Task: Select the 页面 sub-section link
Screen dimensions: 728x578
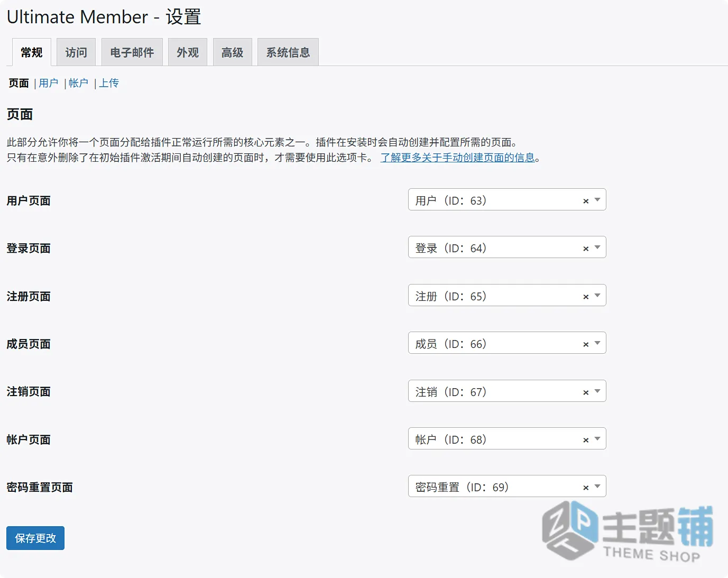Action: coord(19,83)
